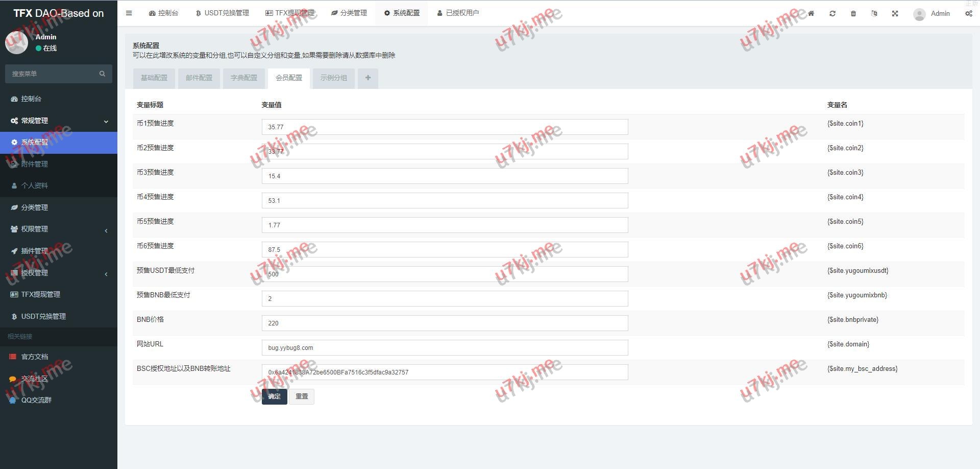Click the refresh icon in top bar
The height and width of the screenshot is (469, 980).
coord(832,14)
